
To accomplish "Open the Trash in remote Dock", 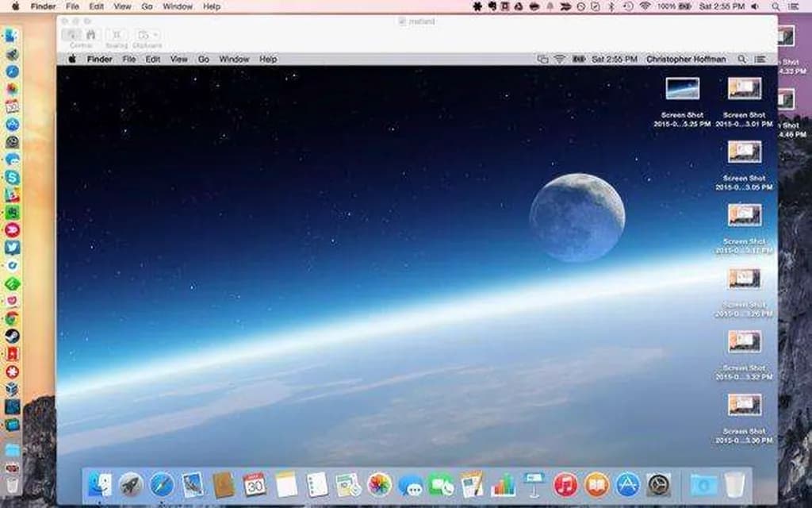I will pos(735,484).
